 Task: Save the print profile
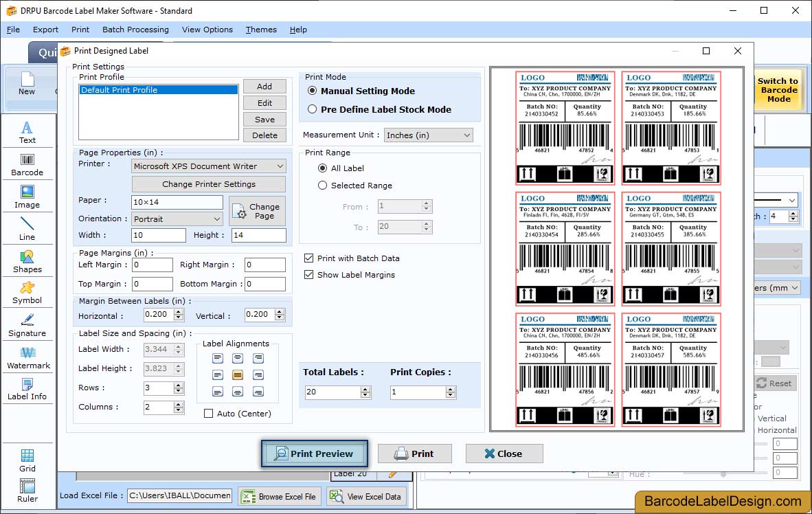point(264,119)
